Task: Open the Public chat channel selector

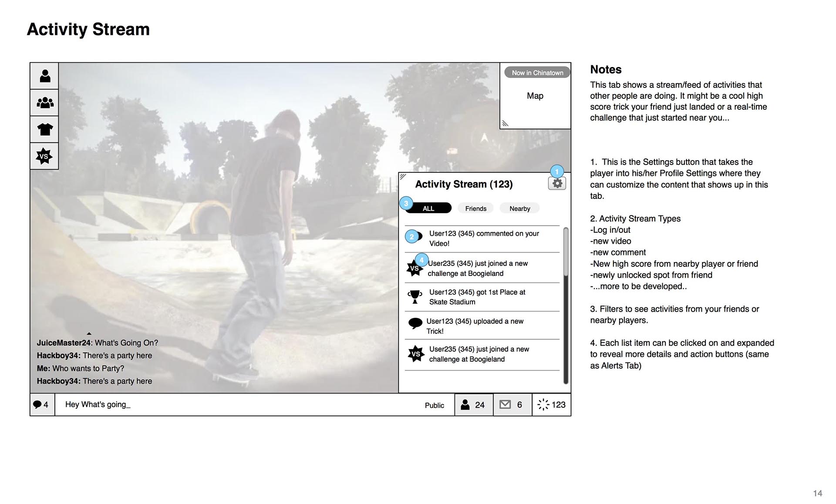Action: point(434,405)
